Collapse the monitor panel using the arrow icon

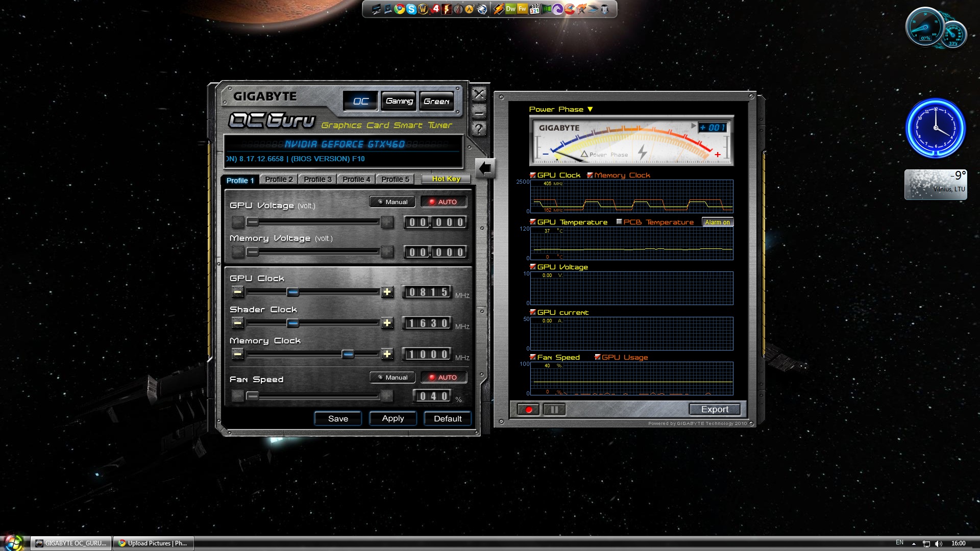point(485,168)
